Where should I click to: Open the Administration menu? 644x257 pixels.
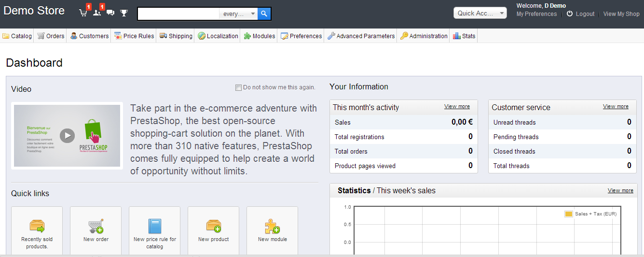point(424,36)
